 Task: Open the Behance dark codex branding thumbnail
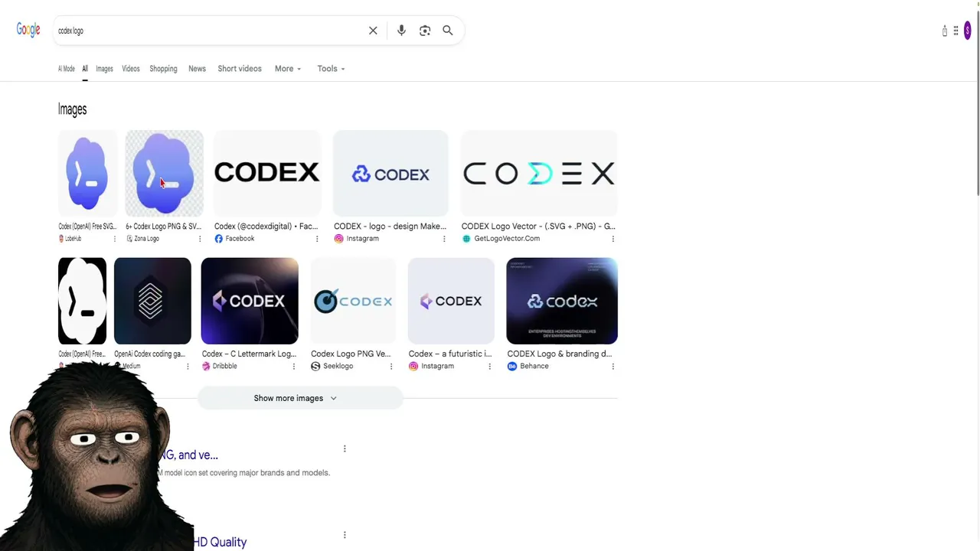pyautogui.click(x=562, y=301)
